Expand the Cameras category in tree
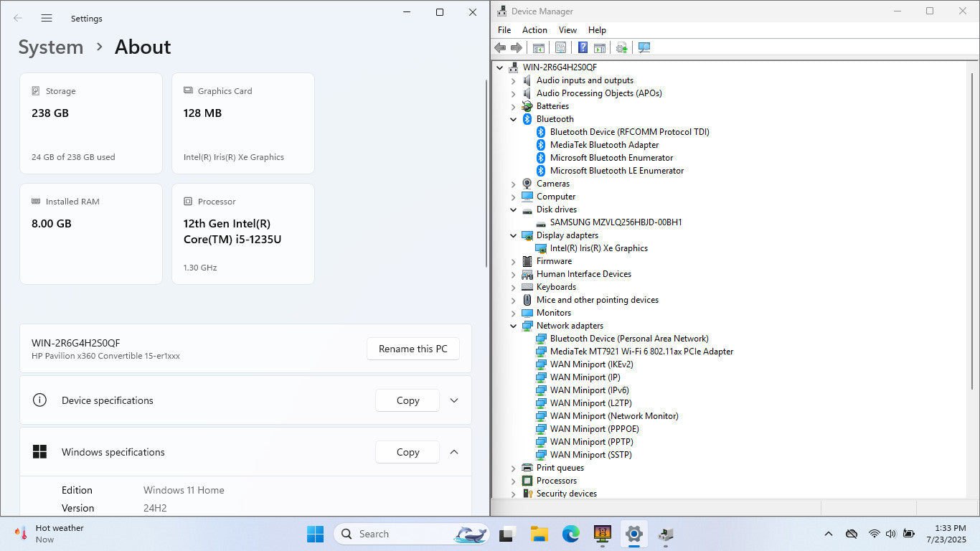The height and width of the screenshot is (551, 980). pos(513,184)
